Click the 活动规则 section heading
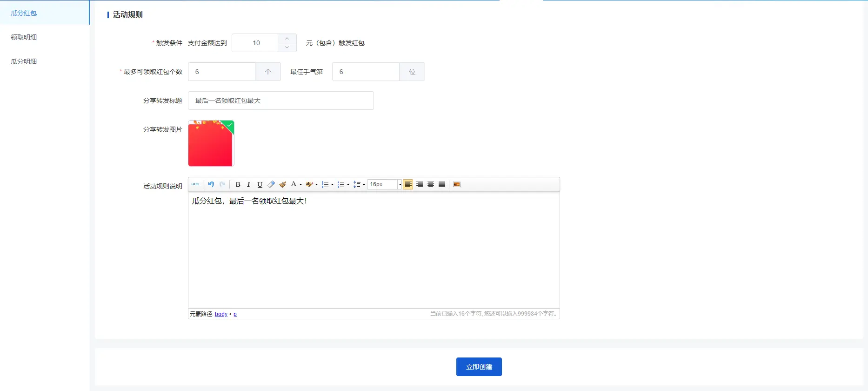Image resolution: width=868 pixels, height=391 pixels. click(x=127, y=15)
